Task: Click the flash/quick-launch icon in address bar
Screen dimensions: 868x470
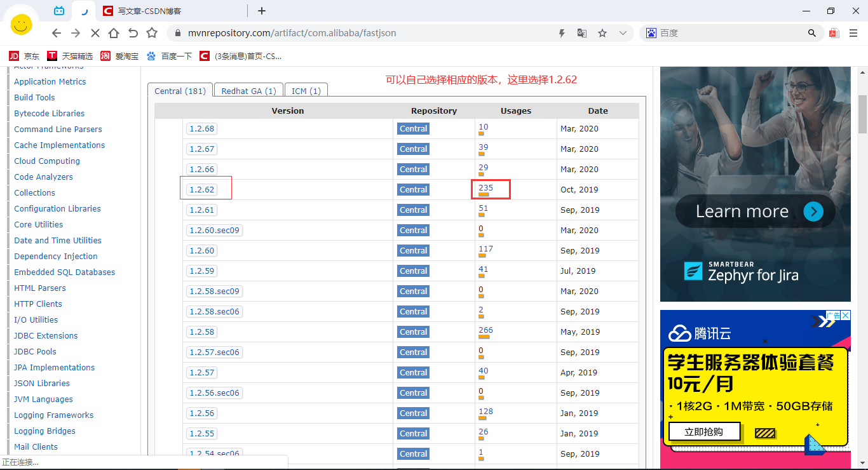Action: (562, 32)
